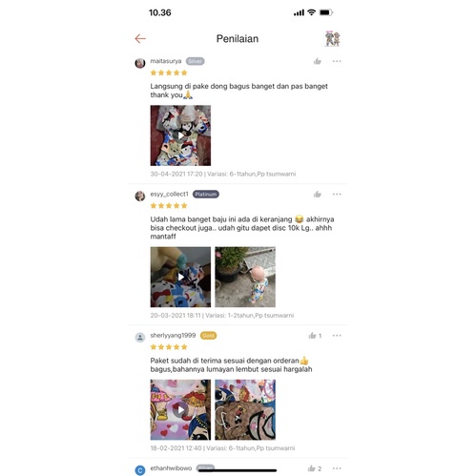Like maitasurya's review
The height and width of the screenshot is (476, 476).
point(318,61)
